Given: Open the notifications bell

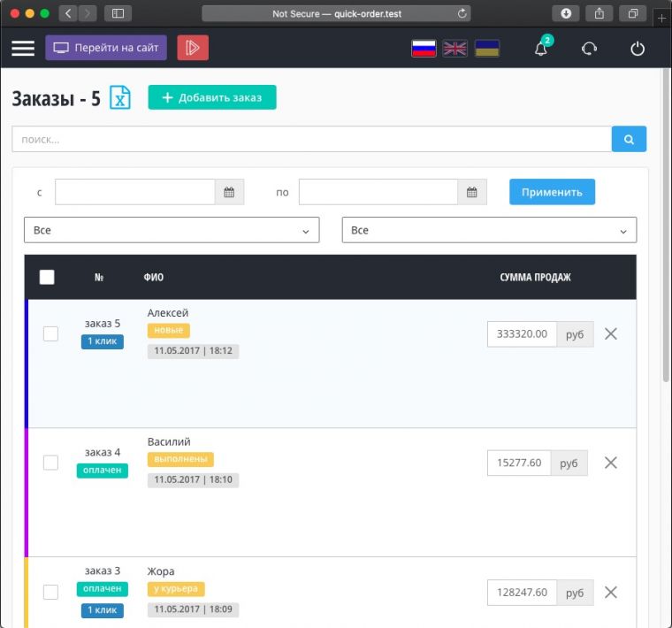Looking at the screenshot, I should (541, 49).
